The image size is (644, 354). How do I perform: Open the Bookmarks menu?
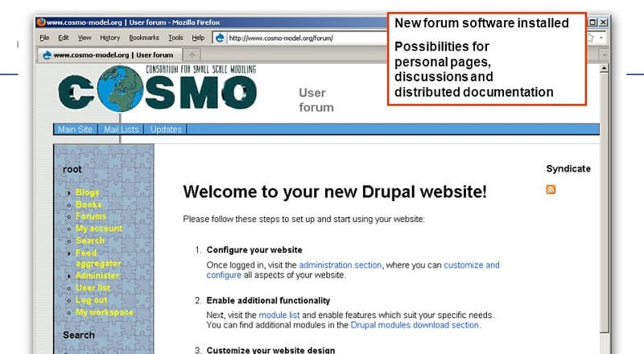point(144,38)
